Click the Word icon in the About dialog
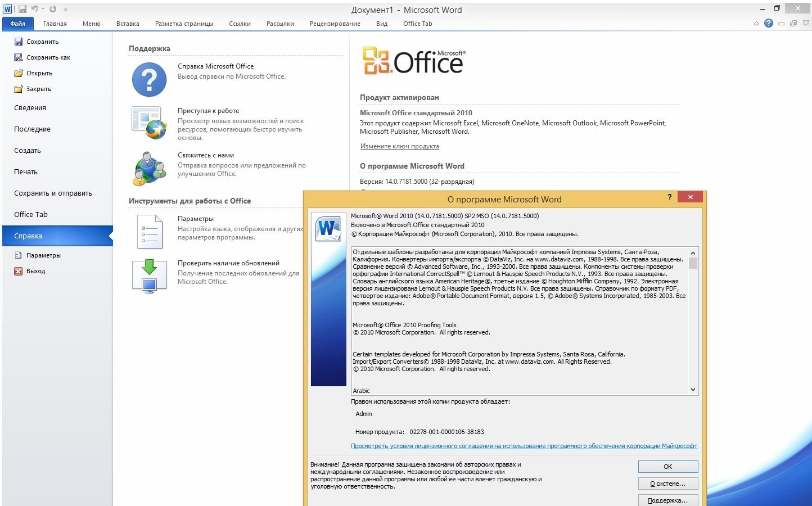The image size is (812, 506). [x=328, y=228]
